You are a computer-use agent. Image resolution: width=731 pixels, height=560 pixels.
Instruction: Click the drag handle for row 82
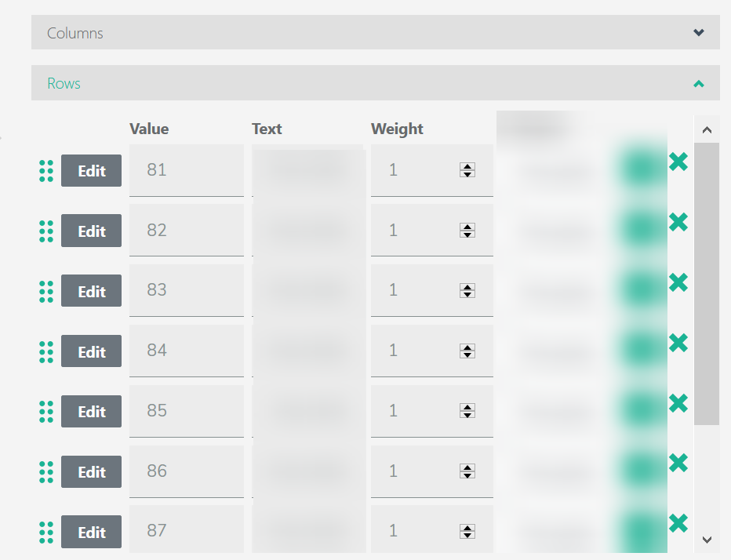(46, 231)
